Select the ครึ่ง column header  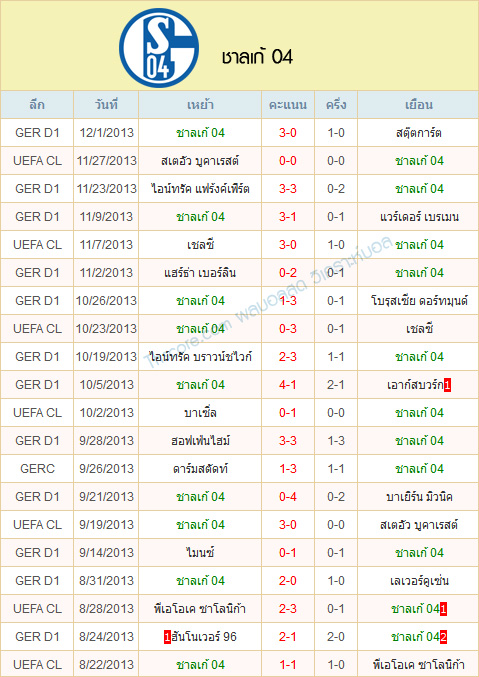pos(336,105)
